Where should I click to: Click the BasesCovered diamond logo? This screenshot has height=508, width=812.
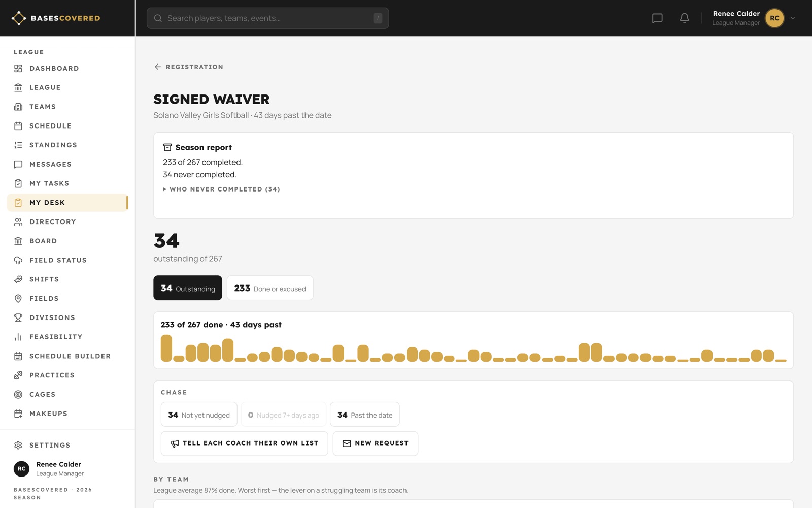[19, 18]
